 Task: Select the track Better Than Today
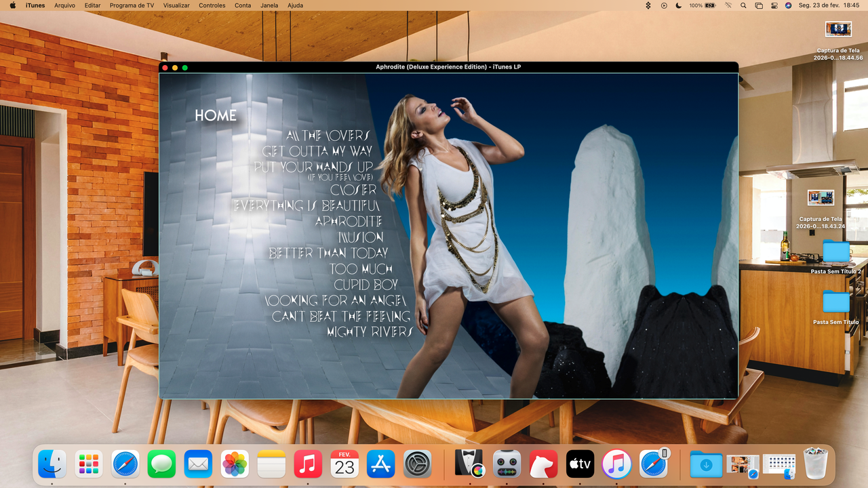coord(329,253)
